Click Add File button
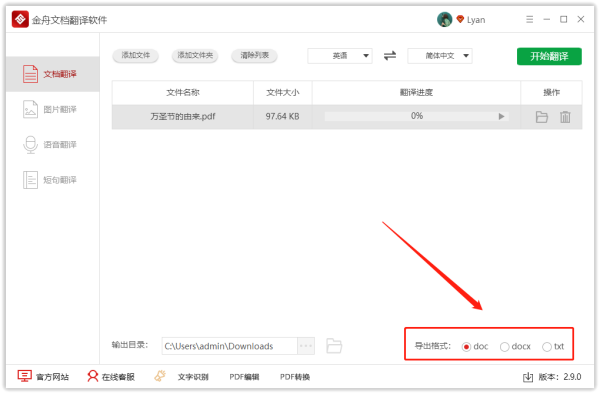This screenshot has width=600, height=394. [x=135, y=55]
